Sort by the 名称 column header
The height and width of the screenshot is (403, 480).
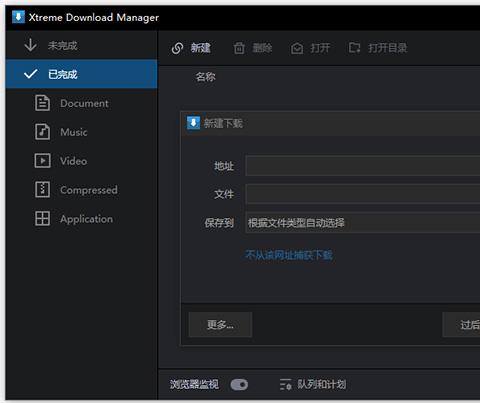coord(206,77)
